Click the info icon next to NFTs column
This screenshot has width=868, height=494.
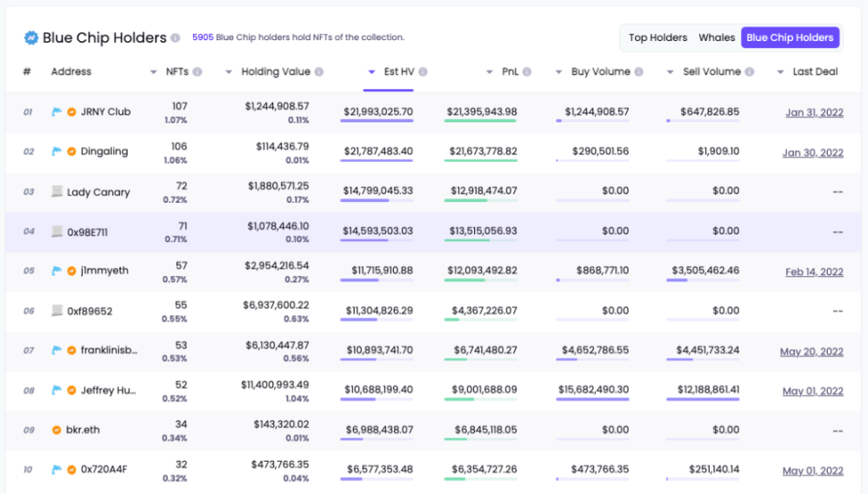click(x=197, y=72)
